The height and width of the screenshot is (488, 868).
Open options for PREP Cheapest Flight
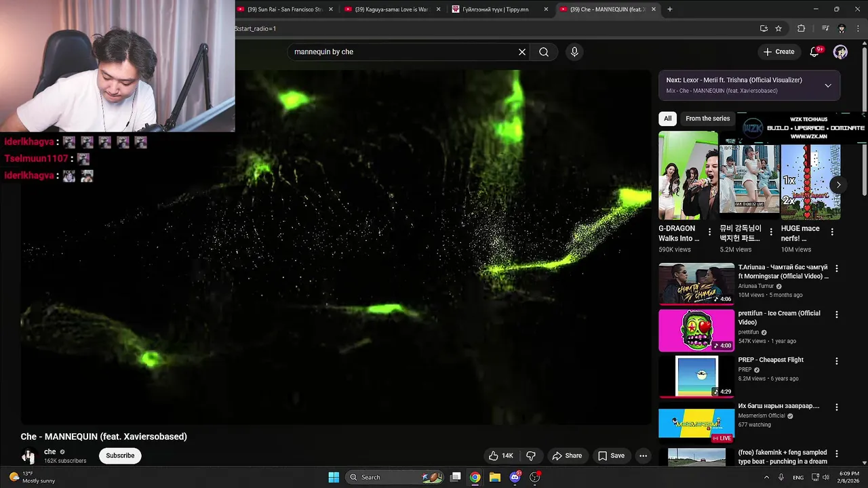[x=836, y=361]
